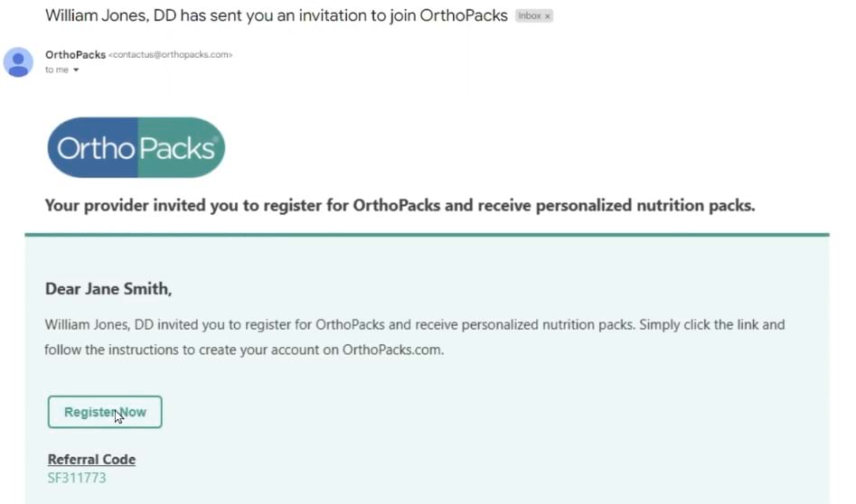
Task: Click the bold provider invitation headline
Action: tap(400, 205)
